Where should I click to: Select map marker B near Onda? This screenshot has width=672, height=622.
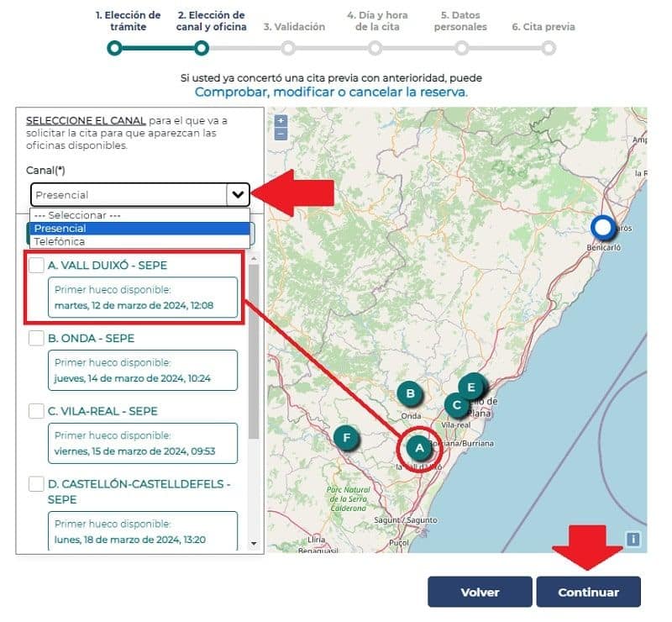tap(410, 392)
